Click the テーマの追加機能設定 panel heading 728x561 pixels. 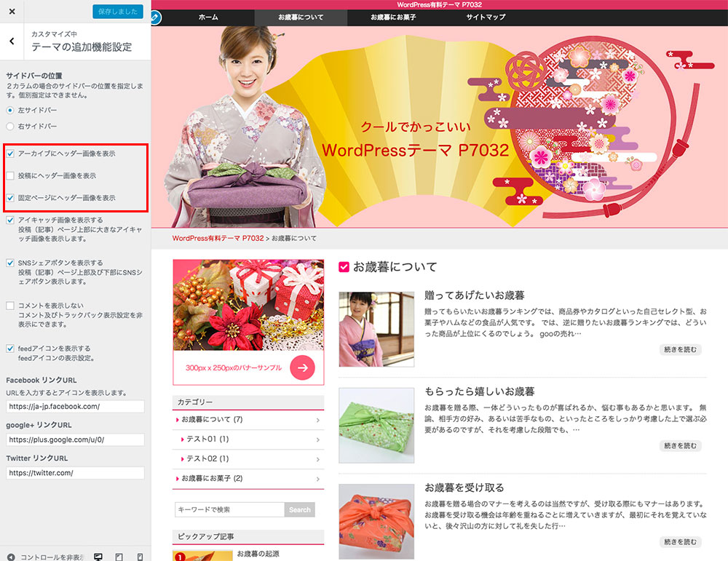coord(82,47)
